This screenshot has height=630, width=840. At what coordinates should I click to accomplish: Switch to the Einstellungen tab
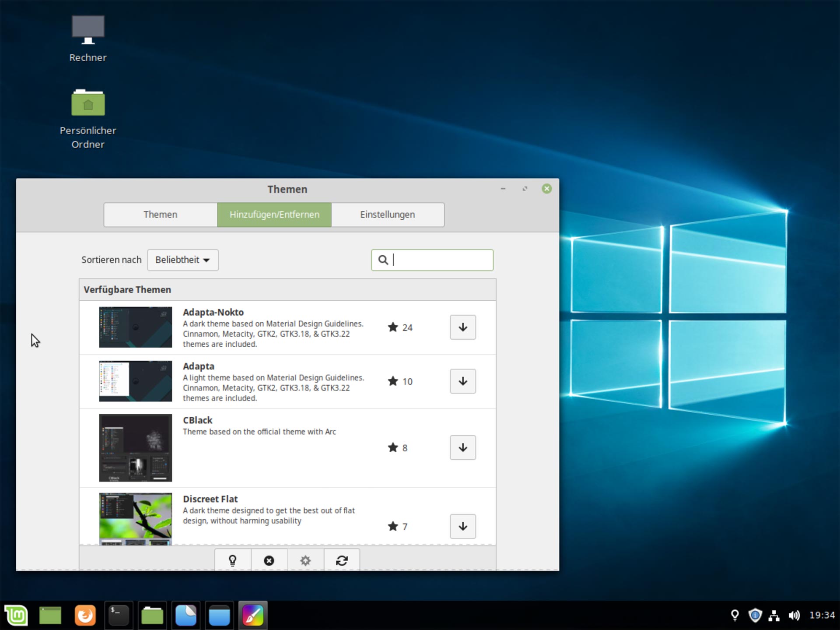tap(387, 215)
